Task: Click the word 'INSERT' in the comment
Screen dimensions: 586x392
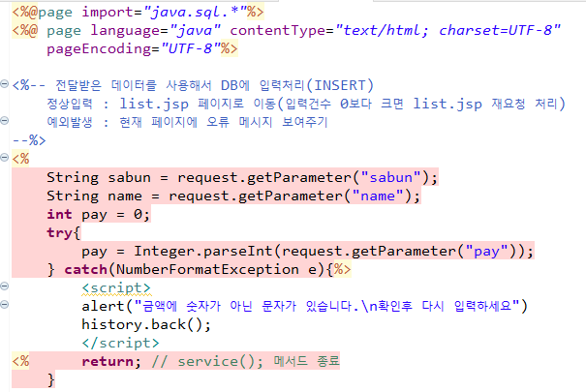Action: (x=339, y=85)
